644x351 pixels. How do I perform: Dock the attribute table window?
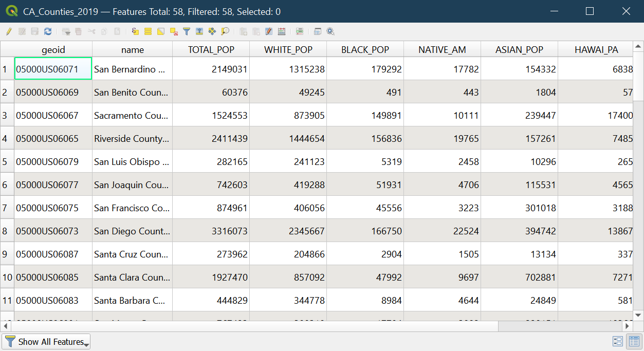click(x=318, y=31)
